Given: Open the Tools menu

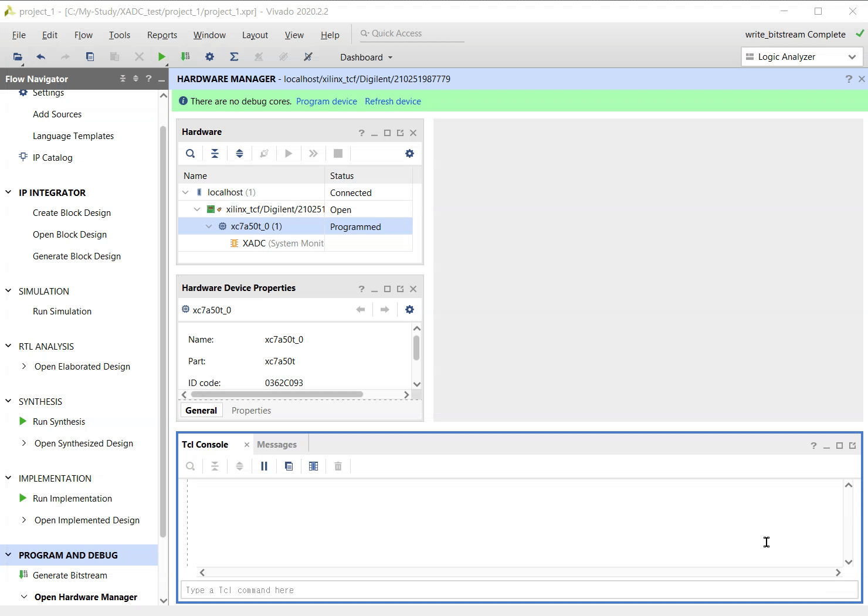Looking at the screenshot, I should [120, 35].
